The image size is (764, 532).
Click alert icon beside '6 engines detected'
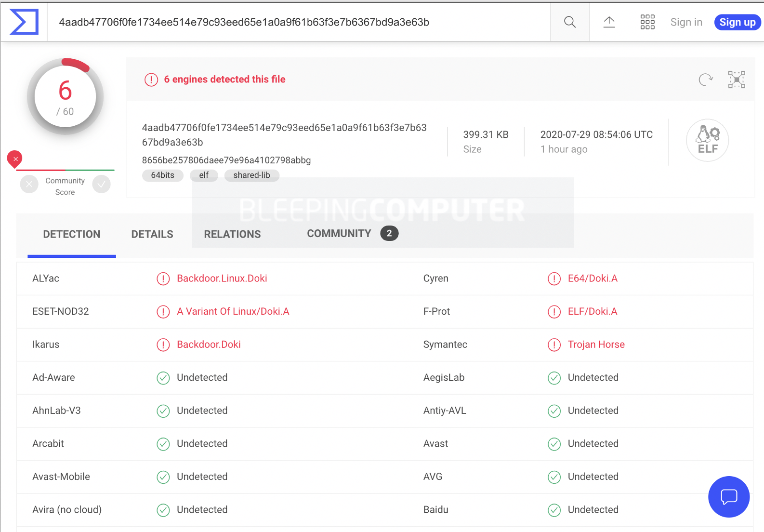pos(151,80)
